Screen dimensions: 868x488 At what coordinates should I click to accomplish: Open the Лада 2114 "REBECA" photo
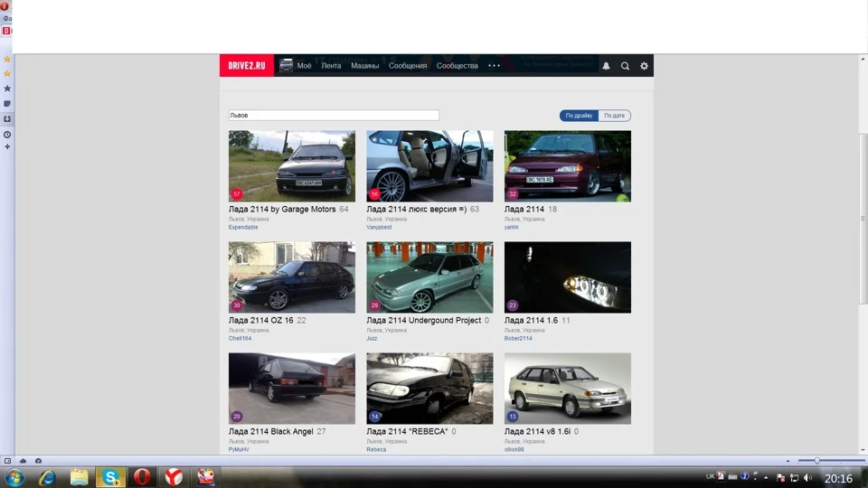[429, 389]
